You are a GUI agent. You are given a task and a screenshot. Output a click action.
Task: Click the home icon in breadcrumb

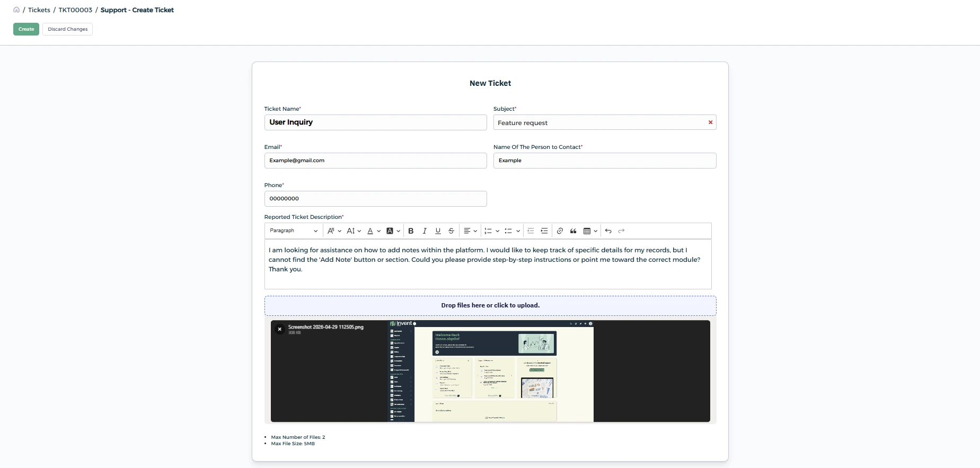(x=16, y=10)
